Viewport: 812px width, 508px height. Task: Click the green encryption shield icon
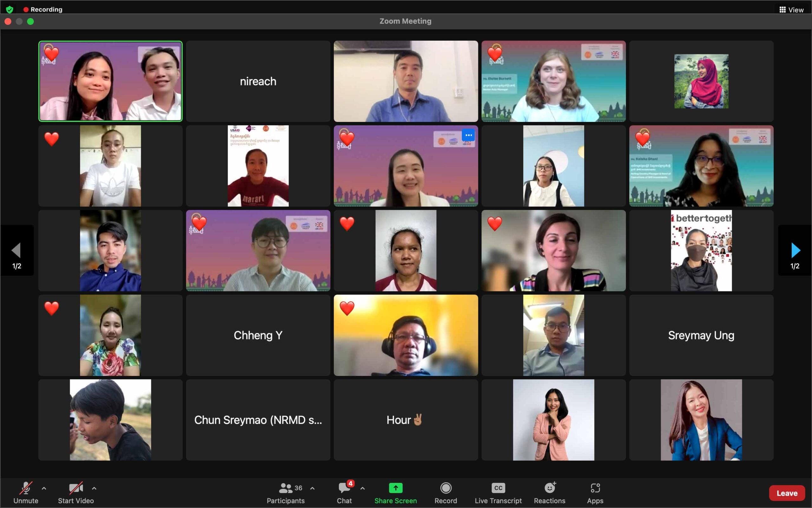pyautogui.click(x=10, y=10)
